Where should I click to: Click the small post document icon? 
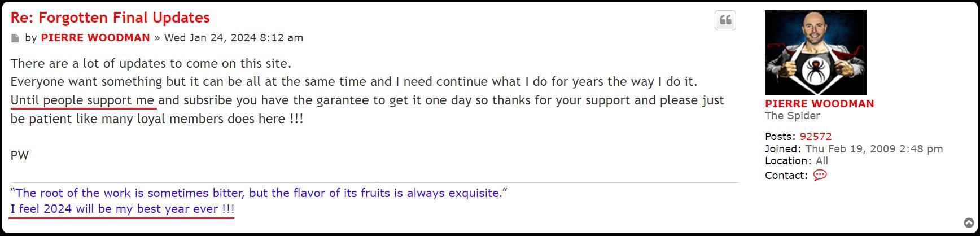click(x=15, y=38)
